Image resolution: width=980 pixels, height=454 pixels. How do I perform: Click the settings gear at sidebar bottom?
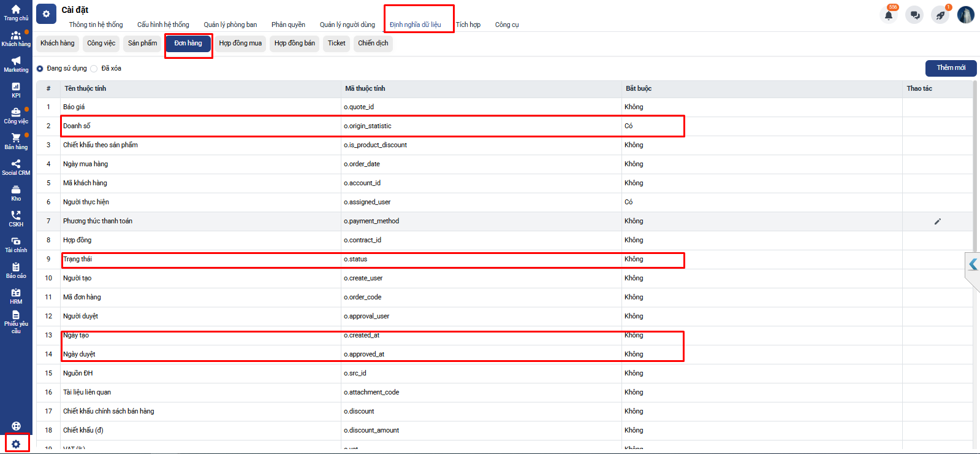[17, 444]
